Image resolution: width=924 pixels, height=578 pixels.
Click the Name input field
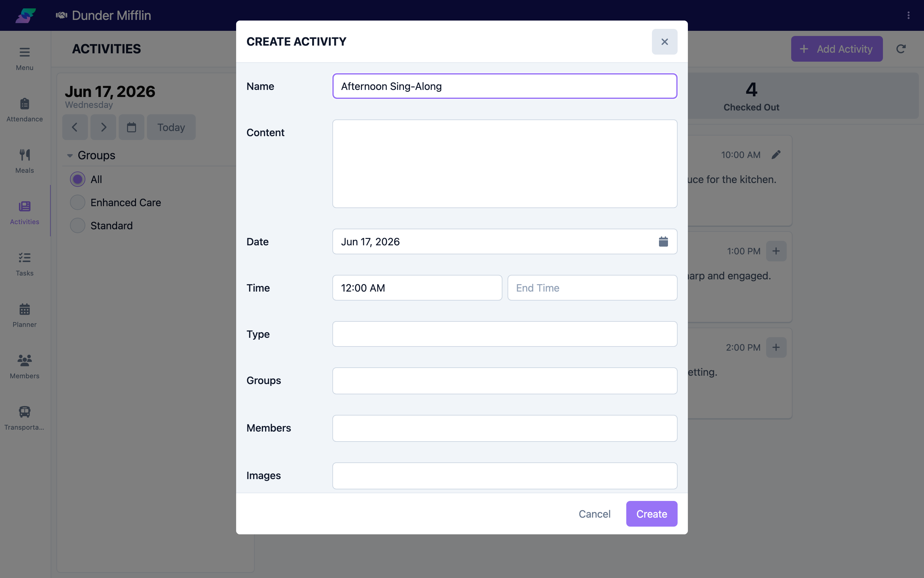pyautogui.click(x=505, y=86)
